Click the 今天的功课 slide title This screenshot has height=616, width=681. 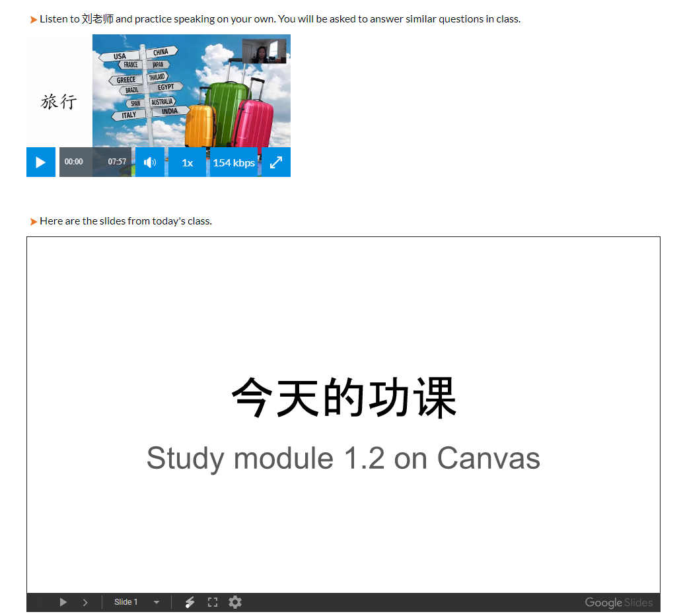tap(343, 397)
